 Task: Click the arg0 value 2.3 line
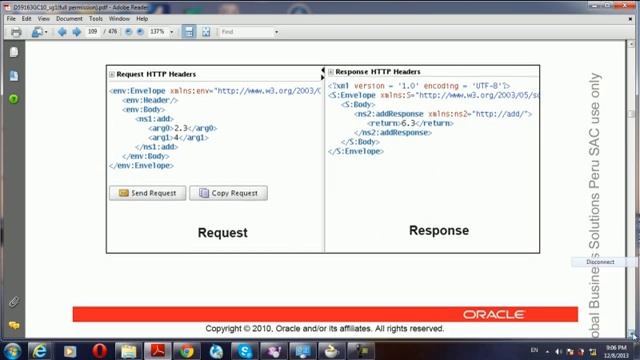tap(182, 128)
